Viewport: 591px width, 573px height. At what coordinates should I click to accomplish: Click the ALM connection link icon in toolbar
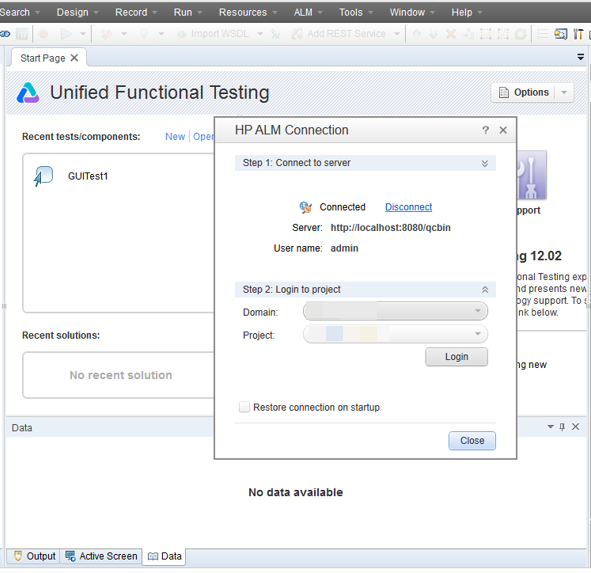coord(5,34)
